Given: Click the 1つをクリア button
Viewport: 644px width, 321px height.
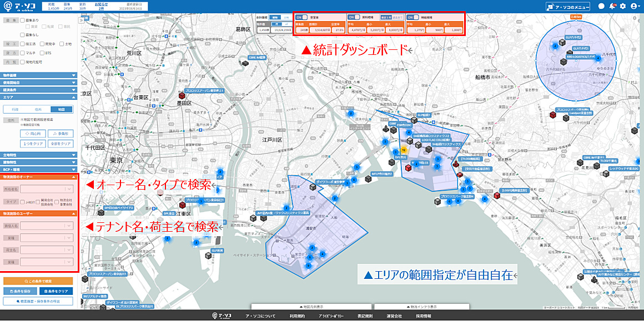Looking at the screenshot, I should [32, 144].
